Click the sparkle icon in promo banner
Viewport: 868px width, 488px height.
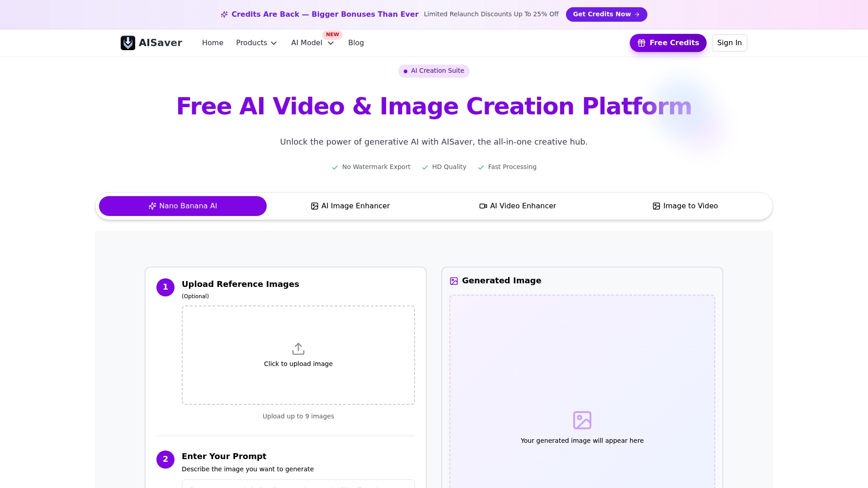[x=224, y=14]
